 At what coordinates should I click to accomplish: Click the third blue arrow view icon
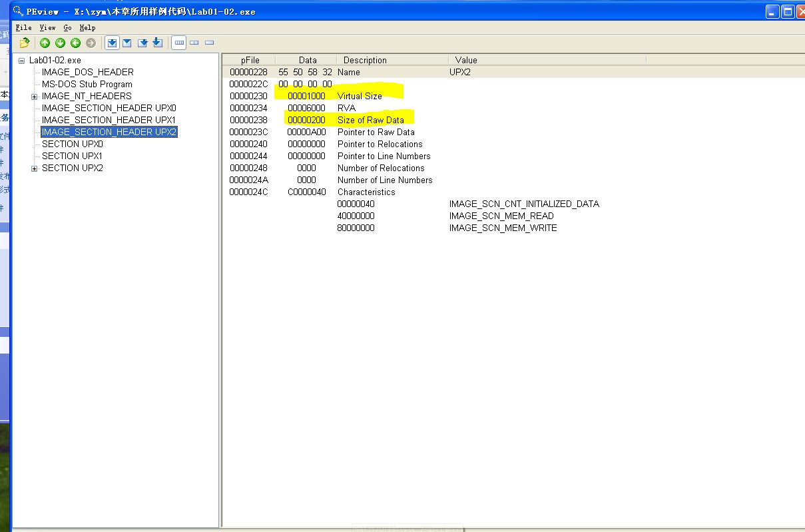coord(142,43)
